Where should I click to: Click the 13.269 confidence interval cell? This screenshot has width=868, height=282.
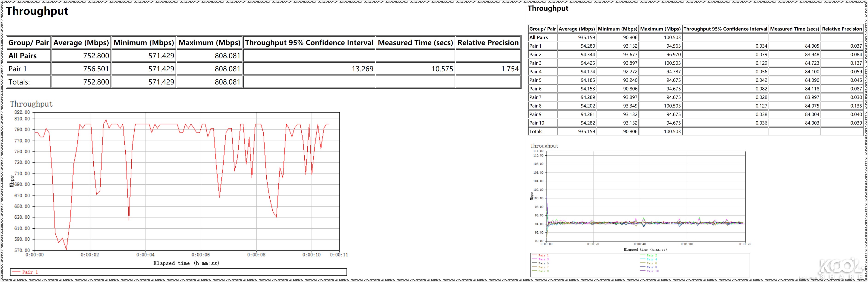362,69
